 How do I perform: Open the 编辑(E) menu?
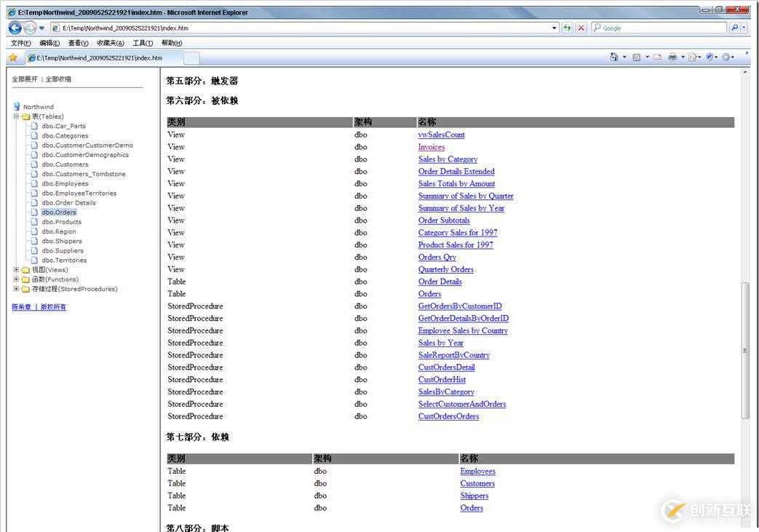49,43
